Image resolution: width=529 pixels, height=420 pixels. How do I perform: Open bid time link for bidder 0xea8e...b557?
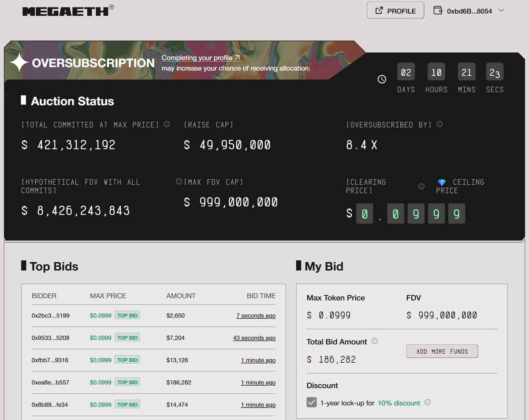[x=258, y=383]
